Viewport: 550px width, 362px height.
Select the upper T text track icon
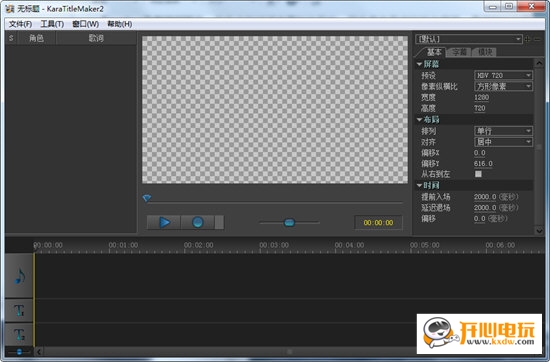pos(19,310)
